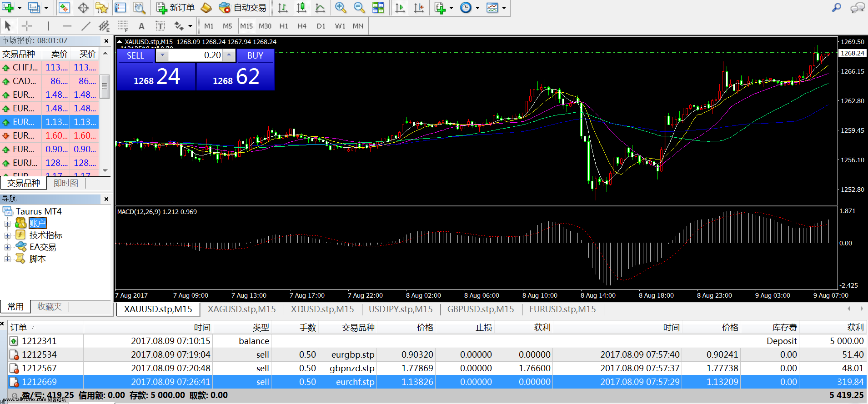Close the 导航 navigator panel

click(x=106, y=199)
